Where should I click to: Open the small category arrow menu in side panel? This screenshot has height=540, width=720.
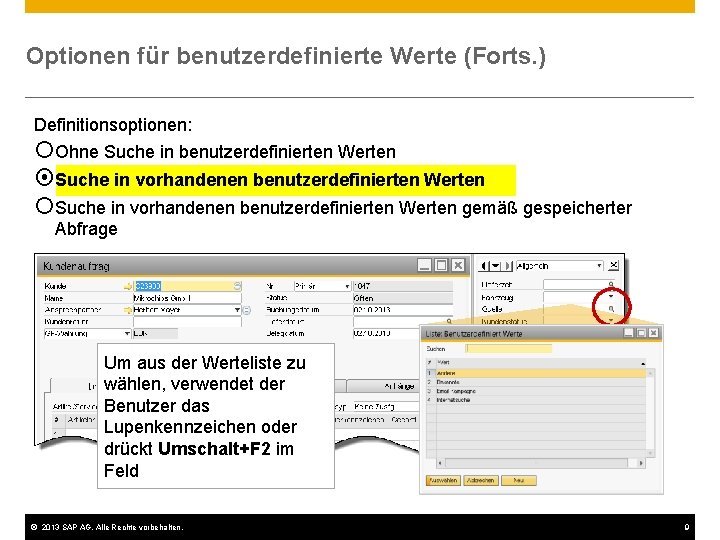[x=495, y=266]
